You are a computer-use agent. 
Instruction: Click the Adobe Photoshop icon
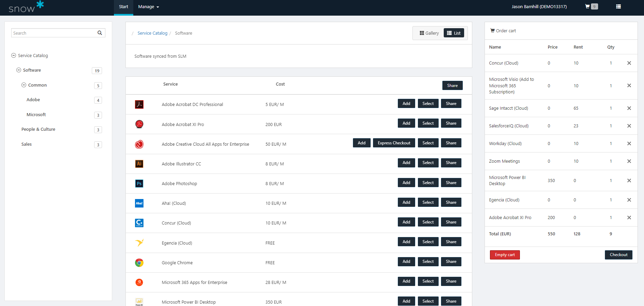(139, 183)
